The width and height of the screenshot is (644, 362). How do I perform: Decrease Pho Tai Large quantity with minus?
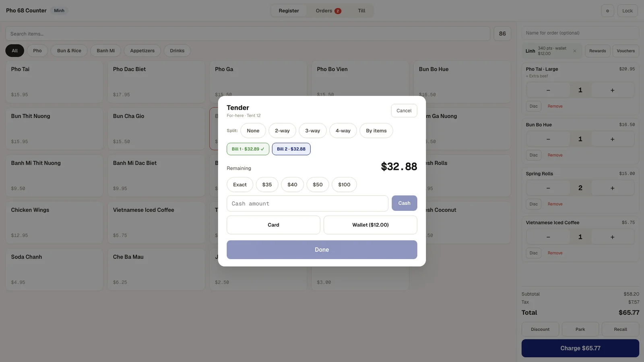pyautogui.click(x=548, y=90)
